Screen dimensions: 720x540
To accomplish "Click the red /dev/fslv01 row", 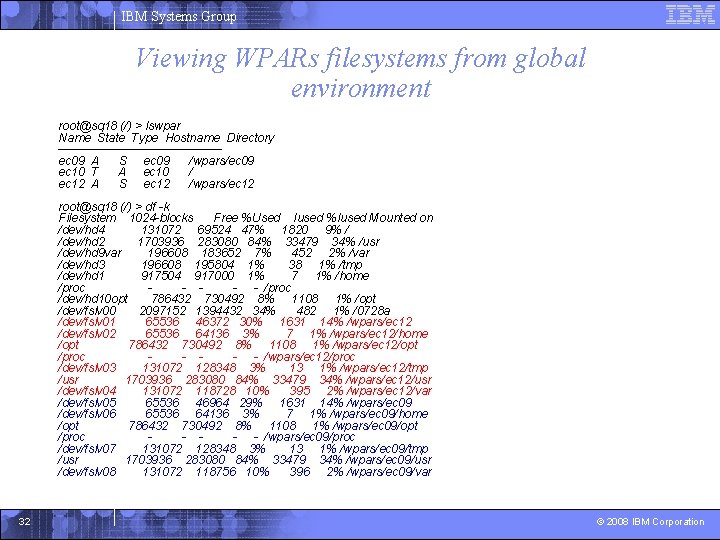I will (x=235, y=322).
